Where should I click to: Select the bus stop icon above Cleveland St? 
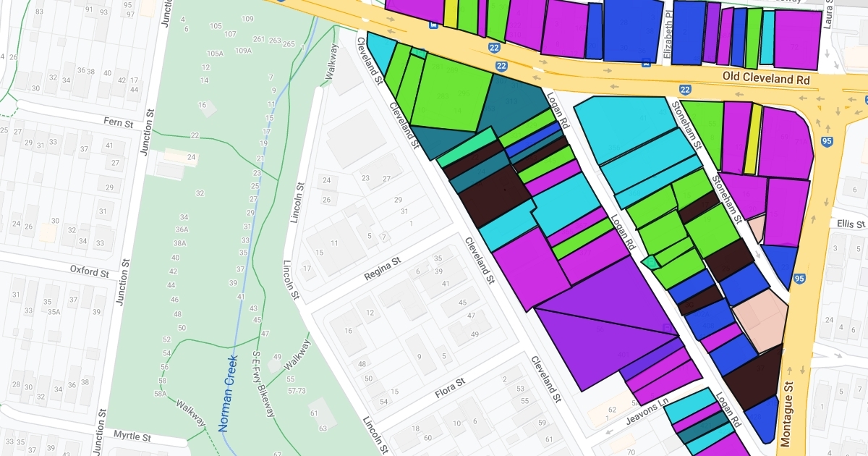433,25
